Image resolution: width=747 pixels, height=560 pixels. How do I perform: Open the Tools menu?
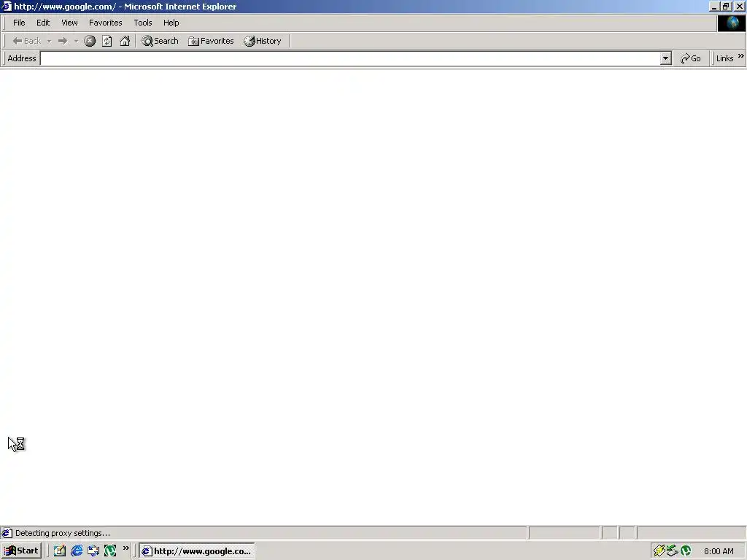coord(143,23)
